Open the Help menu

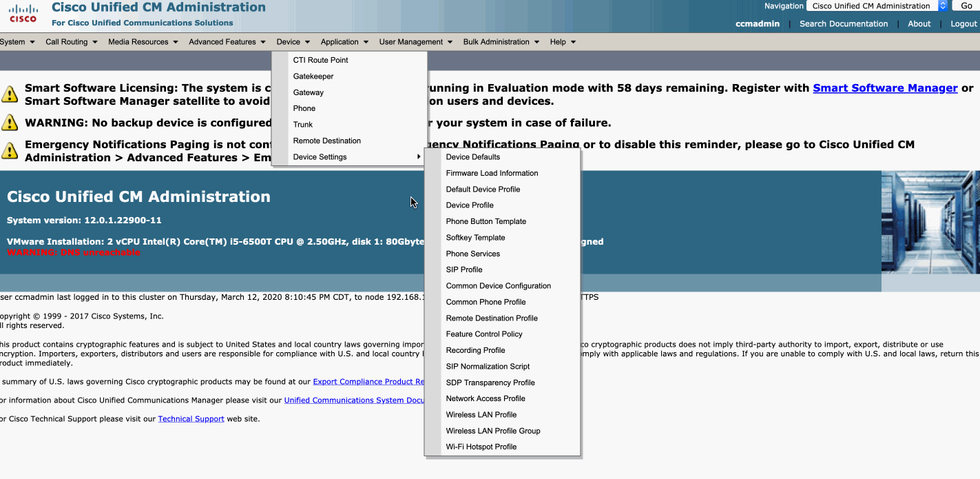pyautogui.click(x=558, y=41)
